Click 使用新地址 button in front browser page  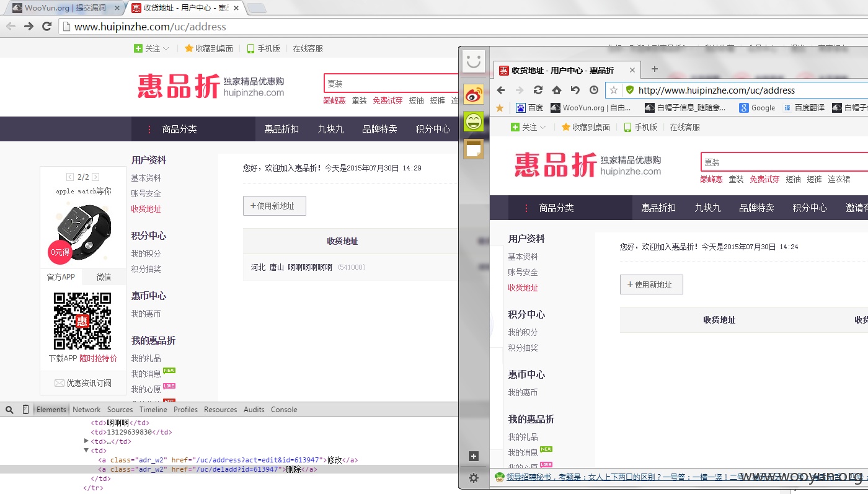click(652, 284)
